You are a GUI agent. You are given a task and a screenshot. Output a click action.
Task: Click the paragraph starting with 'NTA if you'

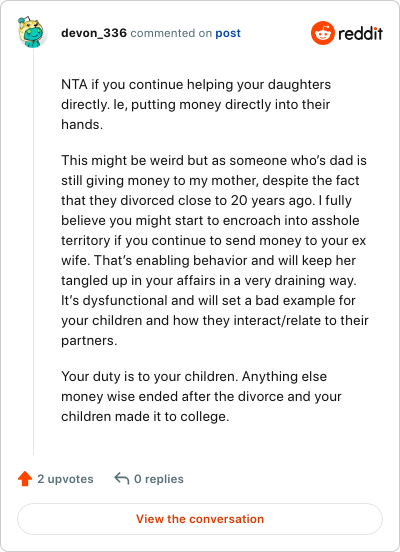point(196,105)
